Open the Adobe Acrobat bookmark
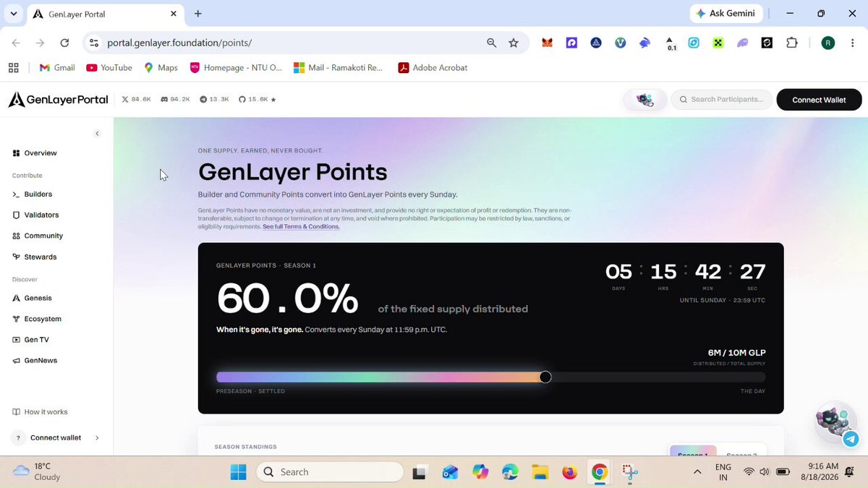The image size is (868, 488). point(433,68)
